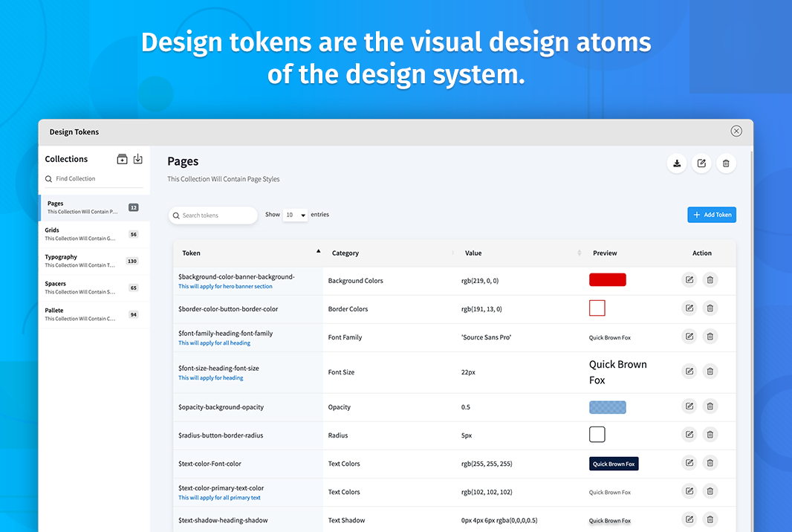The height and width of the screenshot is (532, 792).
Task: Sort the table by Category column
Action: coord(345,253)
